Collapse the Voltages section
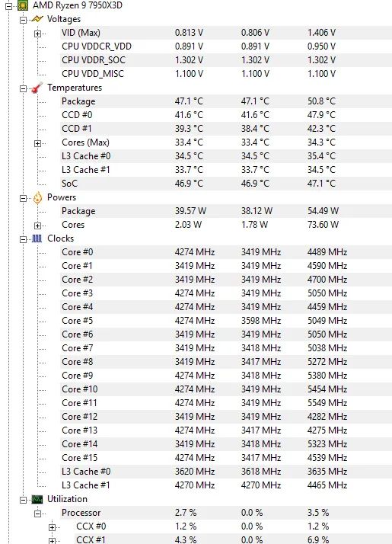 23,20
